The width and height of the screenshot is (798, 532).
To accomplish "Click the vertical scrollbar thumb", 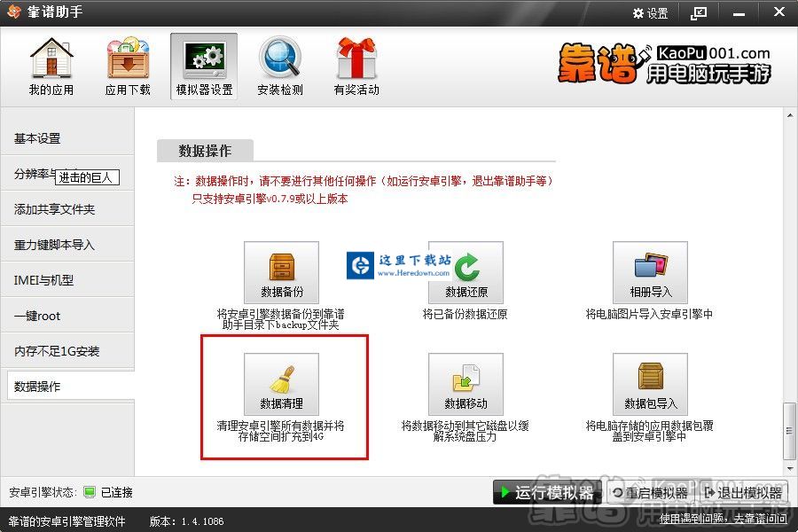I will 789,431.
